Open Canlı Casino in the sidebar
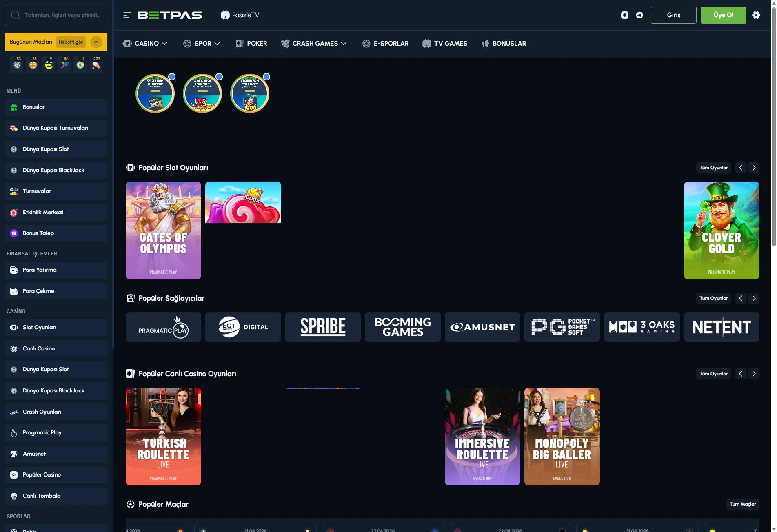Image resolution: width=777 pixels, height=532 pixels. coord(56,349)
